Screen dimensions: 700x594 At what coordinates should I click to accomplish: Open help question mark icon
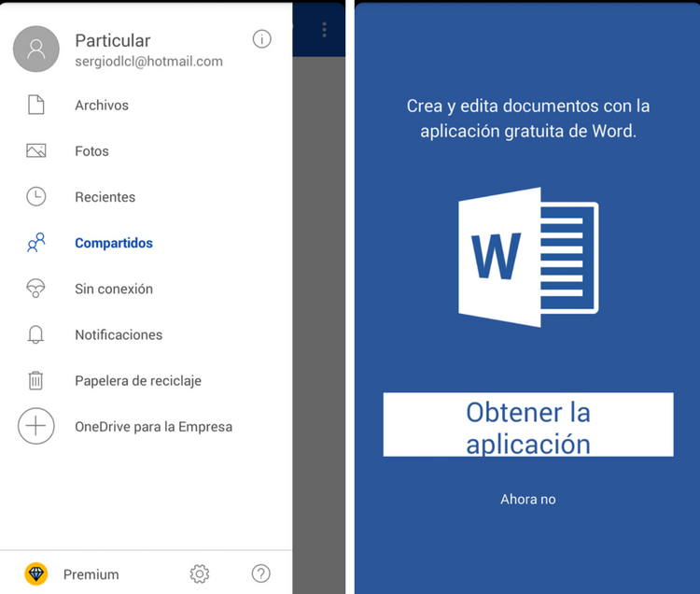261,573
